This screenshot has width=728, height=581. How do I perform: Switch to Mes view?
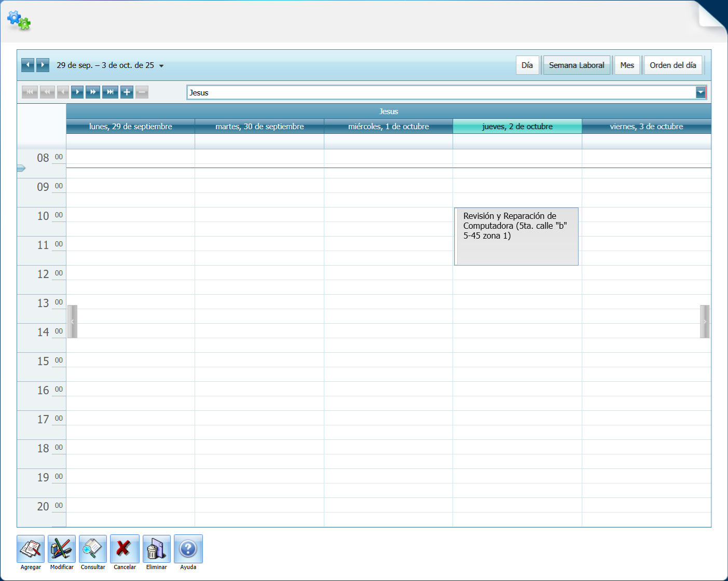[627, 65]
